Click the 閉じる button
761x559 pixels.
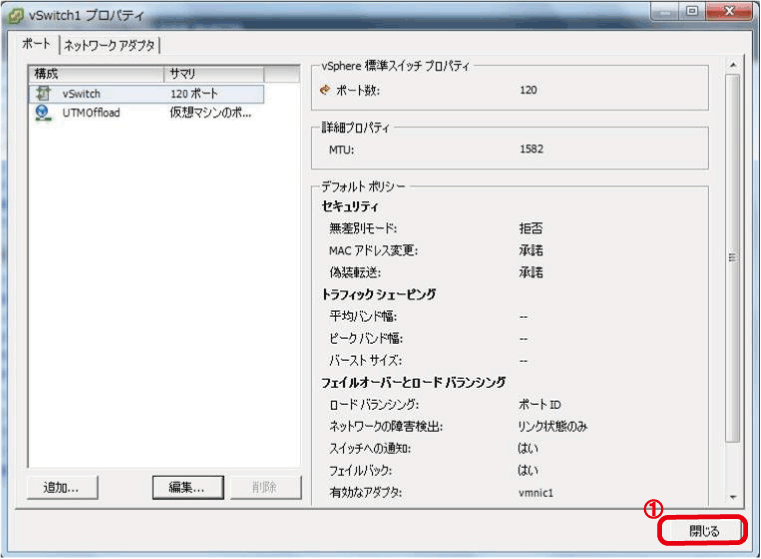coord(702,530)
